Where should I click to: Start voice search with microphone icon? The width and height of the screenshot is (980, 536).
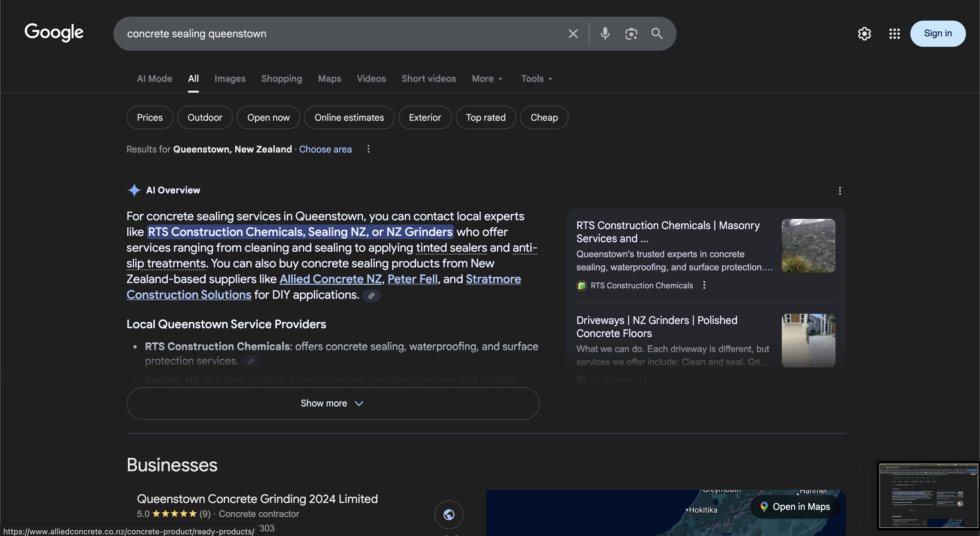click(x=605, y=33)
